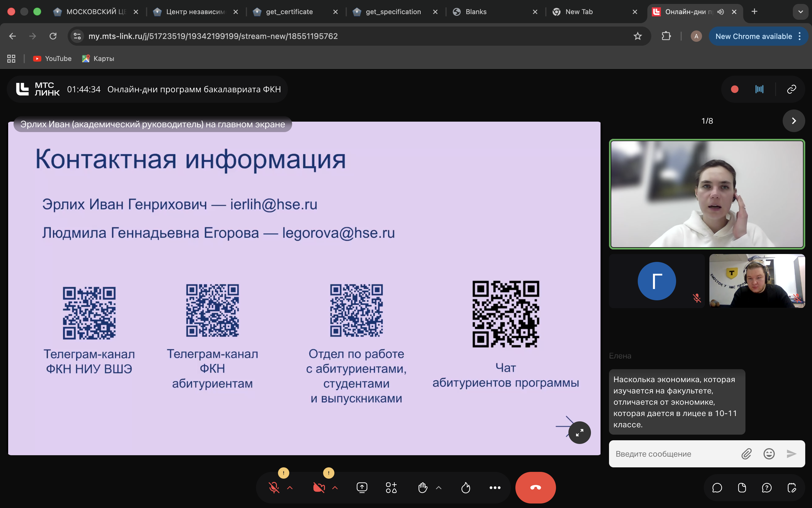Open the questions panel icon
812x508 pixels.
pyautogui.click(x=767, y=487)
